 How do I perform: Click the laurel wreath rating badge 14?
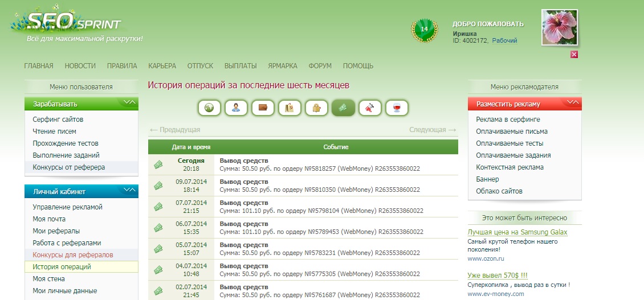[x=424, y=30]
